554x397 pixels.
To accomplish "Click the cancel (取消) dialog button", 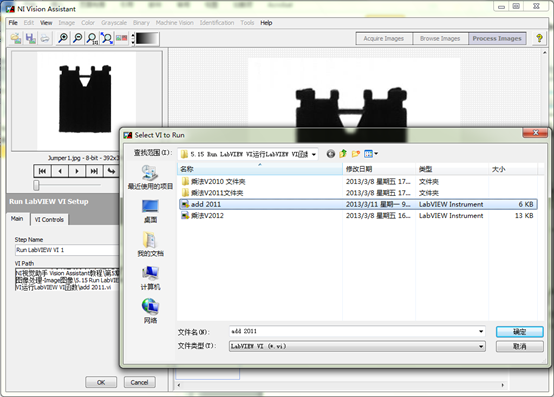I will (519, 346).
